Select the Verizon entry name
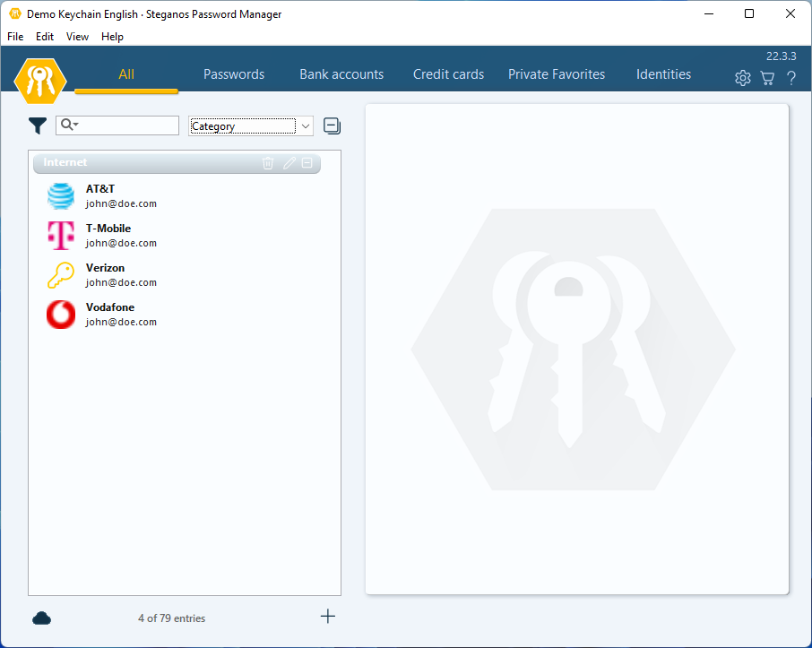The image size is (812, 648). tap(105, 268)
